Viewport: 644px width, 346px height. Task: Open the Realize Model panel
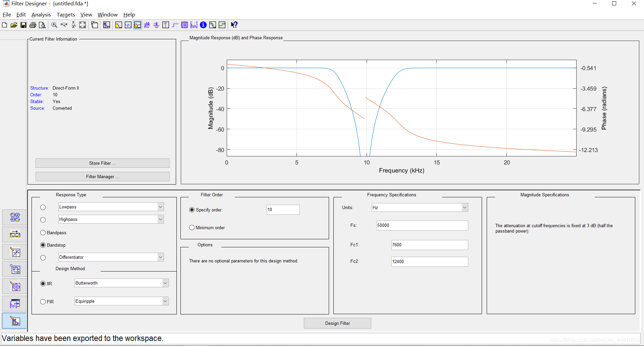click(14, 269)
